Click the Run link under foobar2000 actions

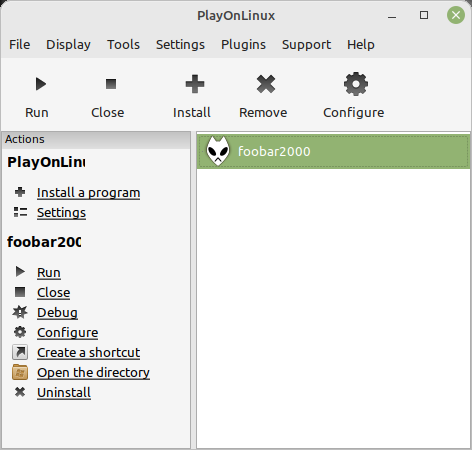tap(49, 273)
